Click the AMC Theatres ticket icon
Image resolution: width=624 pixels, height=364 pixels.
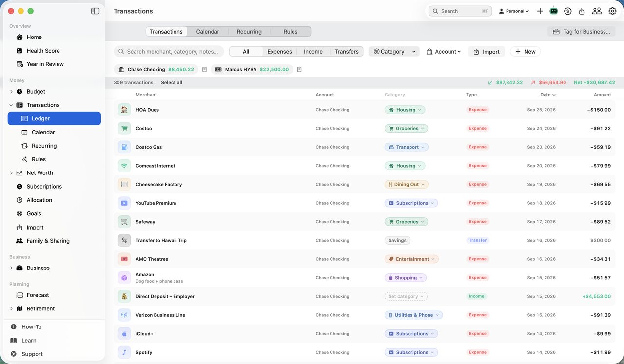[124, 259]
